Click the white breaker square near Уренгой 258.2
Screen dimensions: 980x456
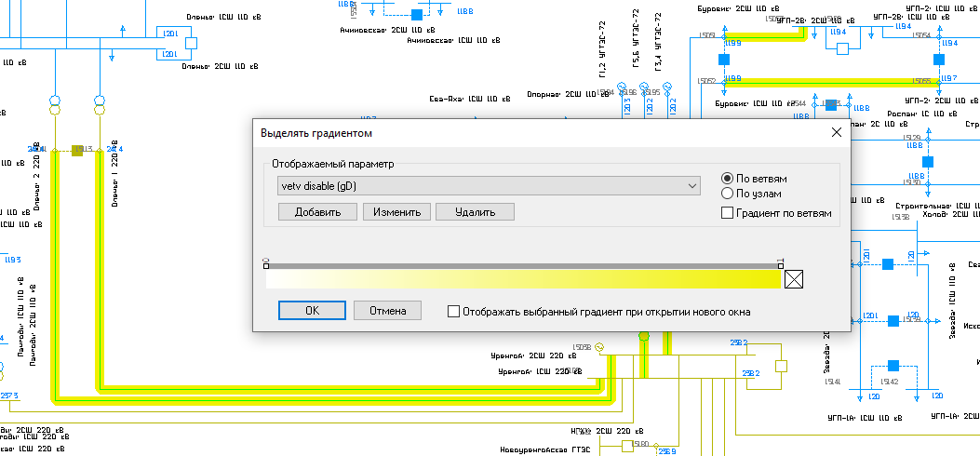pos(782,366)
